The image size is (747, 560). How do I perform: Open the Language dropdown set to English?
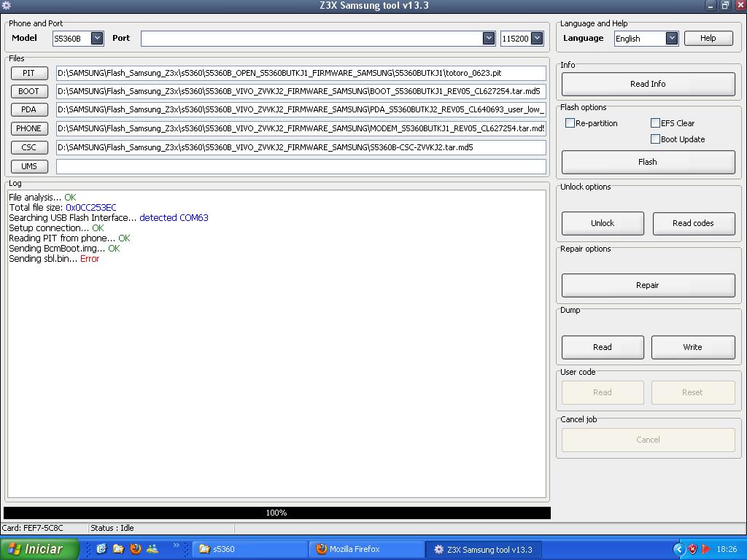672,38
